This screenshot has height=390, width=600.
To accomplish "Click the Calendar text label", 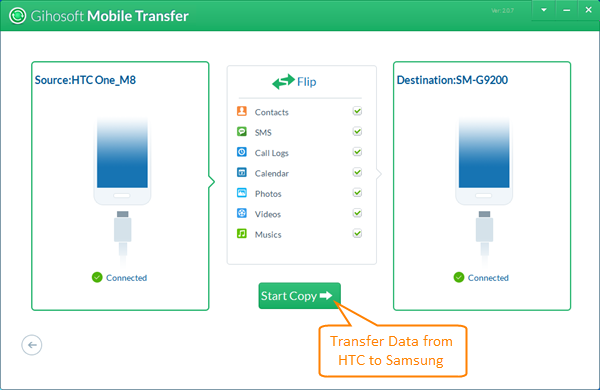I will click(272, 173).
